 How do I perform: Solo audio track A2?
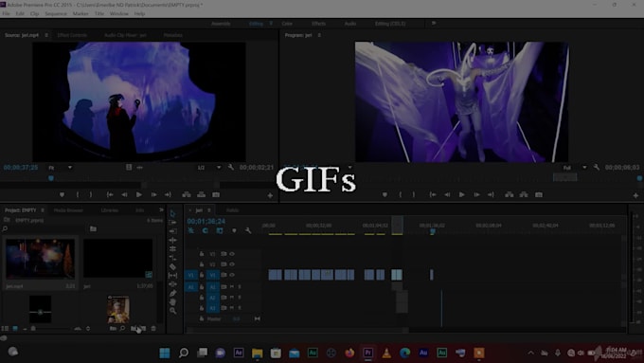(x=240, y=298)
